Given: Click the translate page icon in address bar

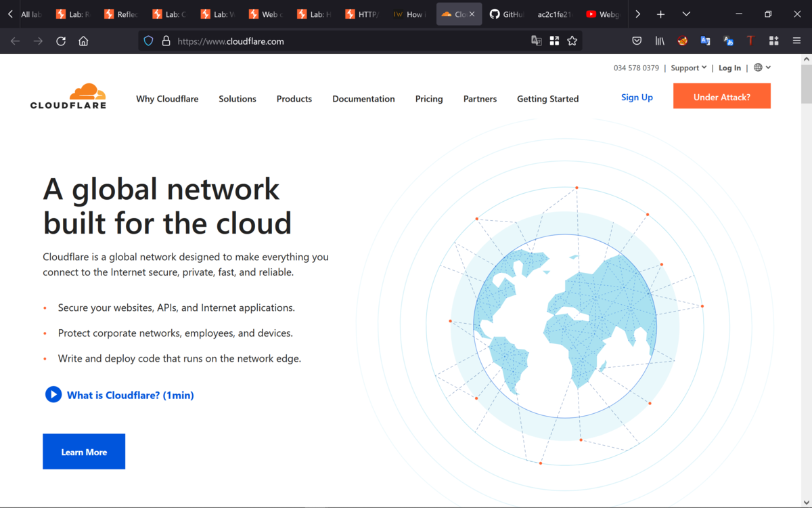Looking at the screenshot, I should click(537, 41).
